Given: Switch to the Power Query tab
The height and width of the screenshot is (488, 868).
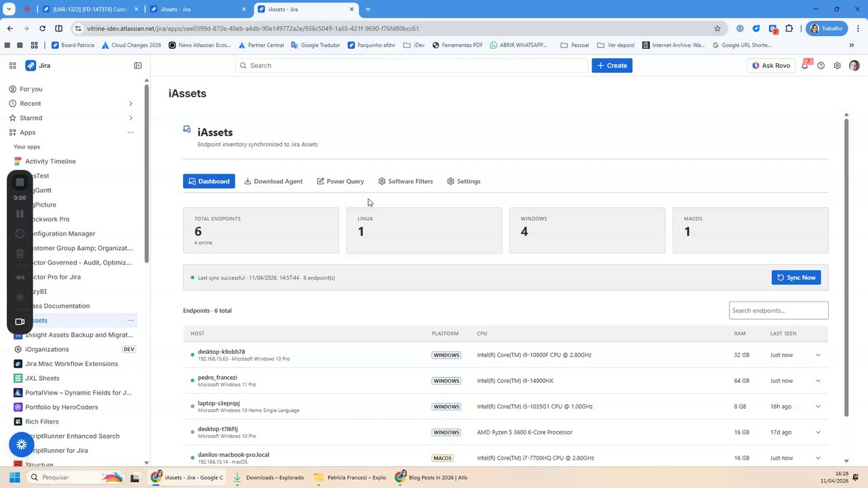Looking at the screenshot, I should tap(340, 182).
